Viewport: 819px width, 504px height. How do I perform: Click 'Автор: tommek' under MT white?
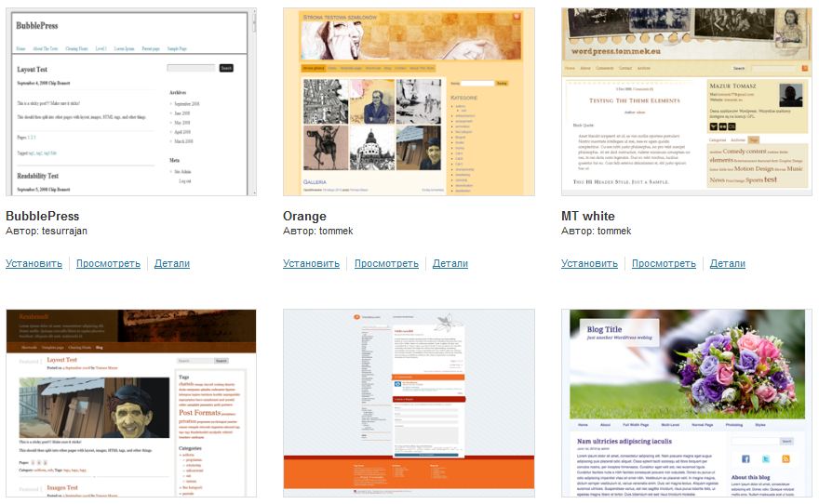tap(596, 231)
